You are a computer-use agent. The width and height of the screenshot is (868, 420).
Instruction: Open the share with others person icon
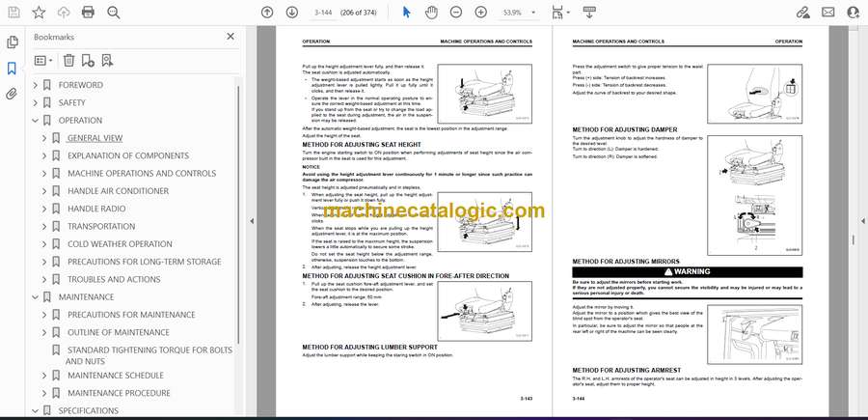tap(854, 13)
